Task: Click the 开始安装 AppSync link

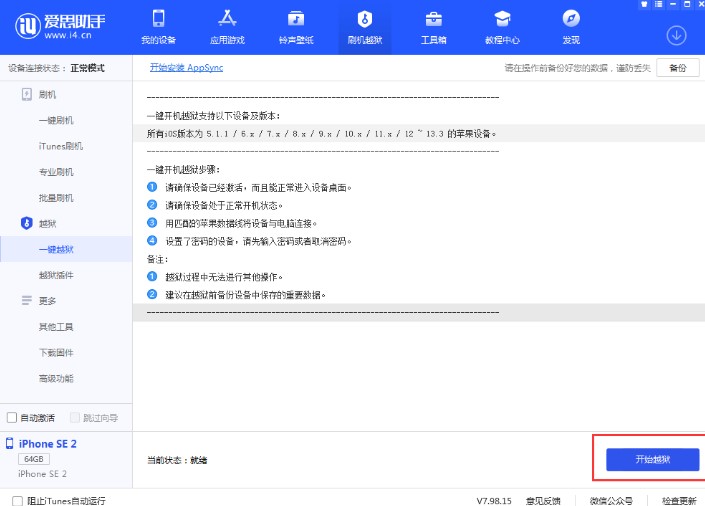Action: [186, 67]
